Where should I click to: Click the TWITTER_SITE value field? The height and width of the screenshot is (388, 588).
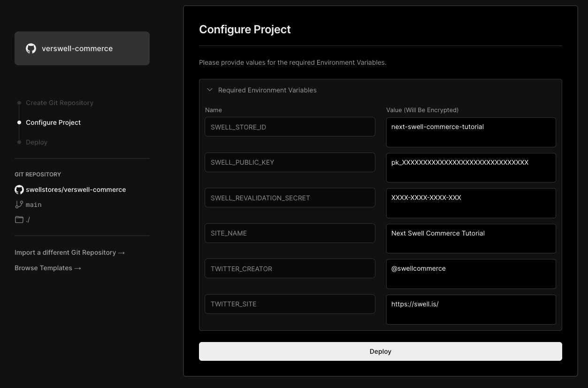click(471, 309)
